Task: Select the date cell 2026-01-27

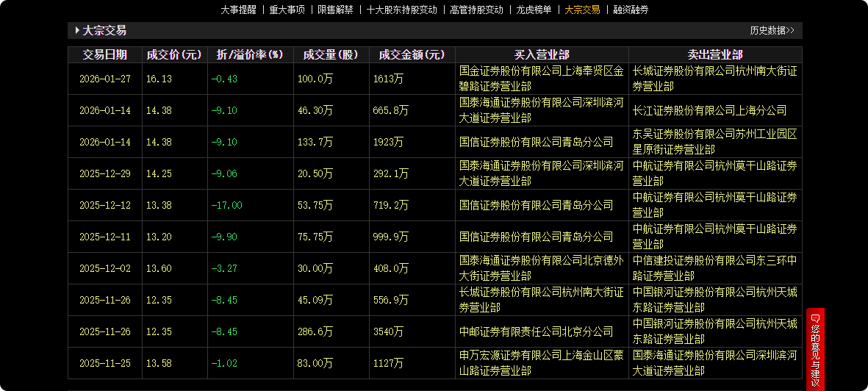Action: [104, 79]
